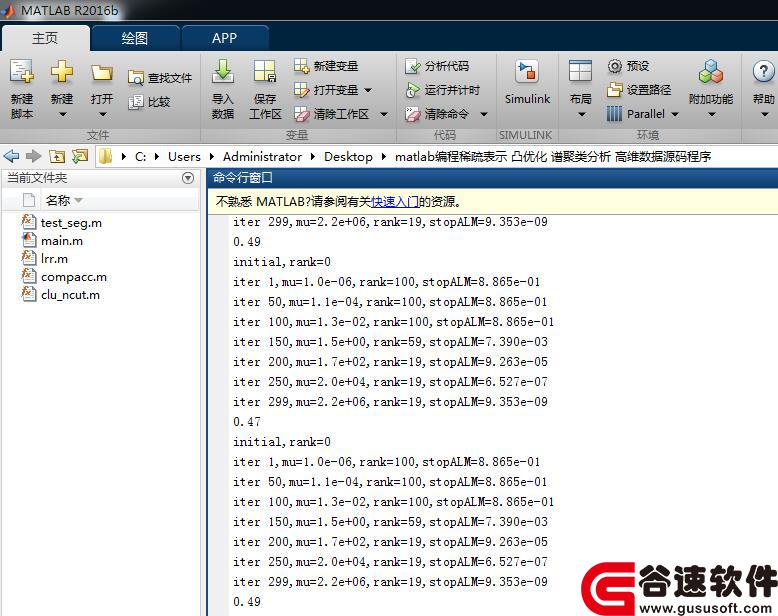Expand the Open Variable dropdown arrow
This screenshot has height=616, width=778.
[x=368, y=90]
